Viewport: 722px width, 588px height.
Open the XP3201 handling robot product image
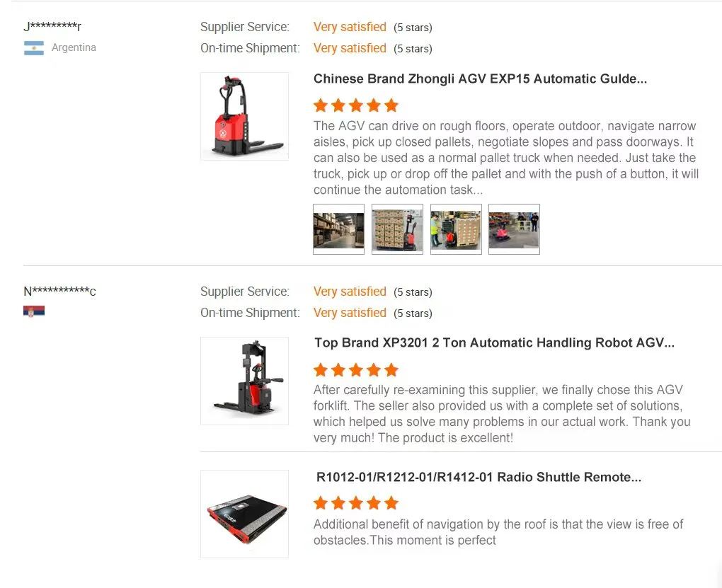244,381
